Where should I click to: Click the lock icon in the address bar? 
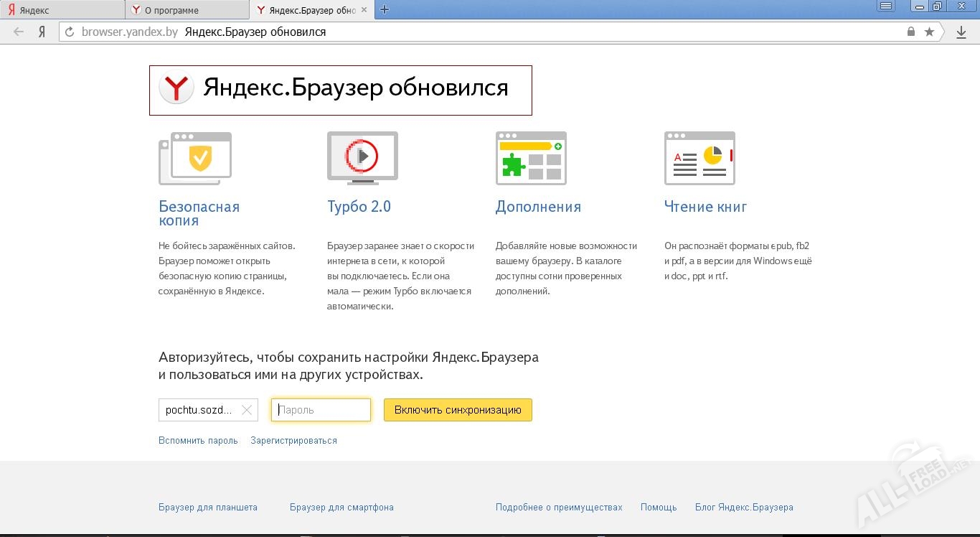911,32
